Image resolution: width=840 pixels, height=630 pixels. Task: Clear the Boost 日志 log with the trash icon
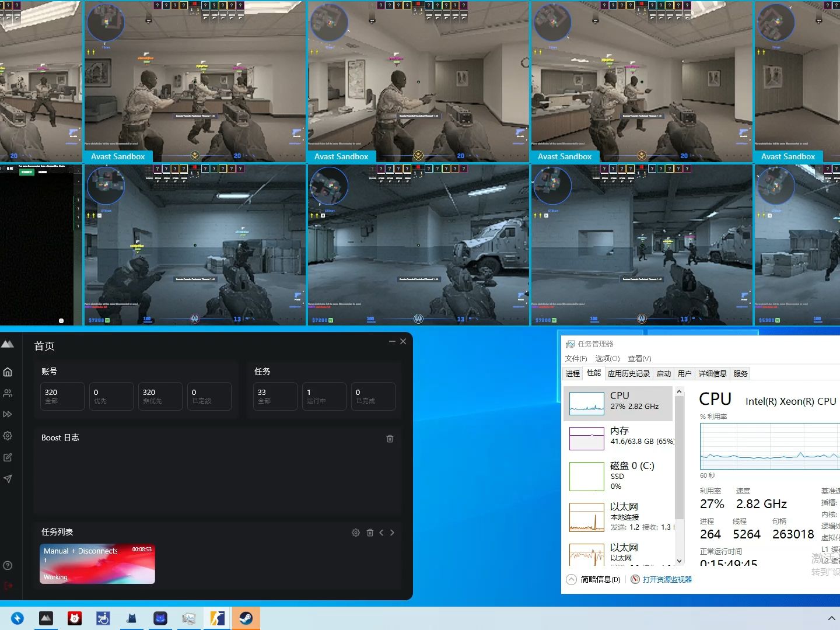tap(390, 439)
